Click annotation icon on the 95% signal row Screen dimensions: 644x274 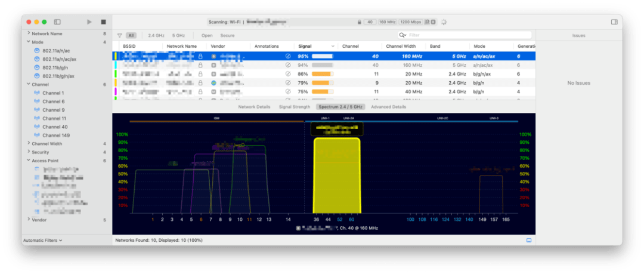(x=288, y=56)
